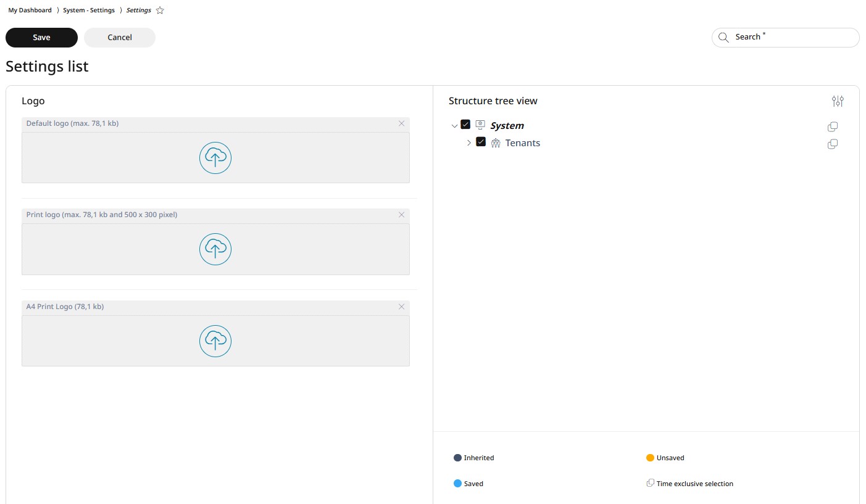The width and height of the screenshot is (866, 504).
Task: Click the Time exclusive selection label
Action: (x=695, y=484)
